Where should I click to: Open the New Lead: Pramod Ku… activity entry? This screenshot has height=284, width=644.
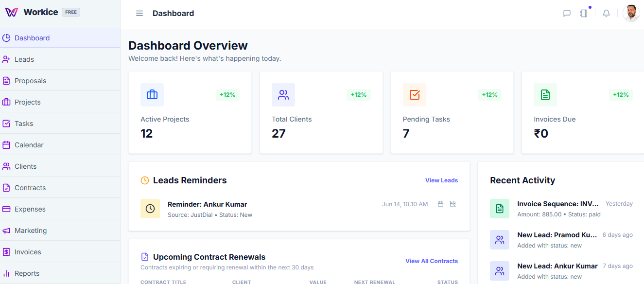pyautogui.click(x=557, y=235)
